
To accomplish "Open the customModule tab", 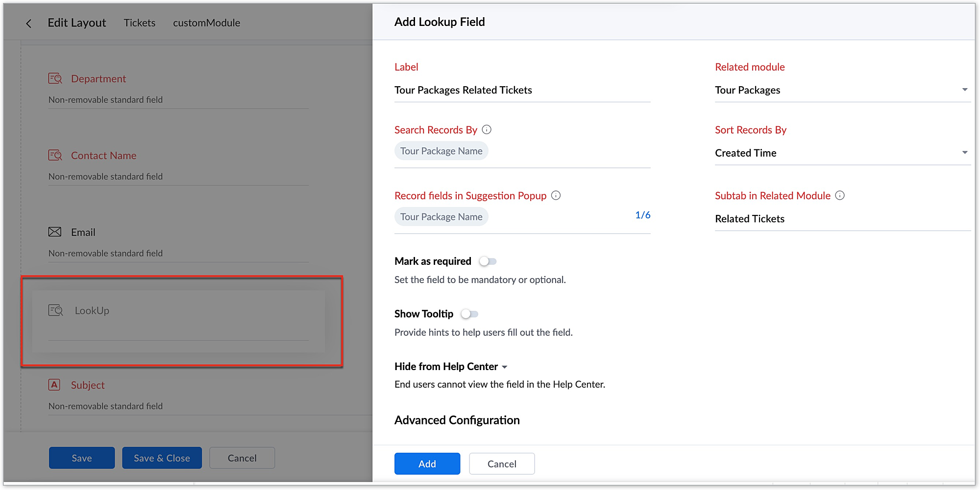I will click(206, 23).
